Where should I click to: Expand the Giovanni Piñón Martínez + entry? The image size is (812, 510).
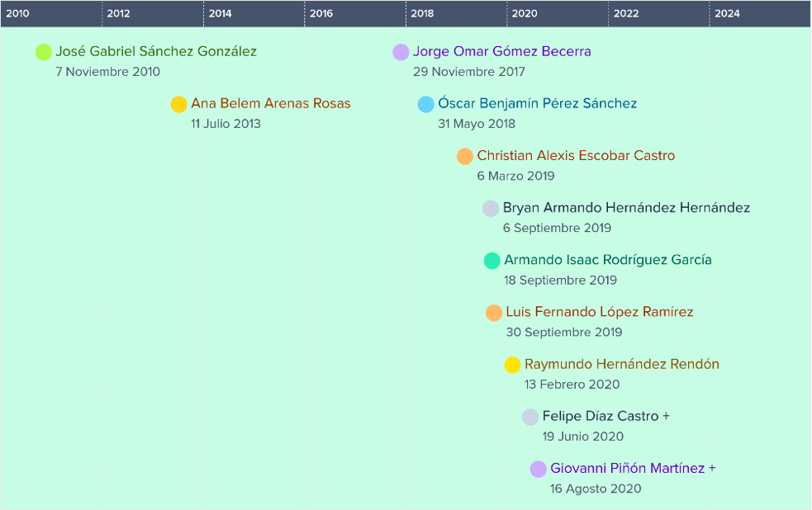(x=633, y=469)
